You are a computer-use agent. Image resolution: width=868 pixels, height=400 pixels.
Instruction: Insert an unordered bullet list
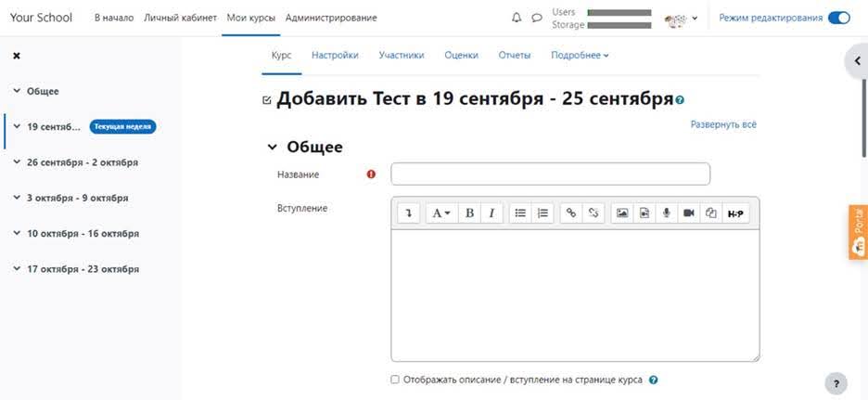coord(520,213)
